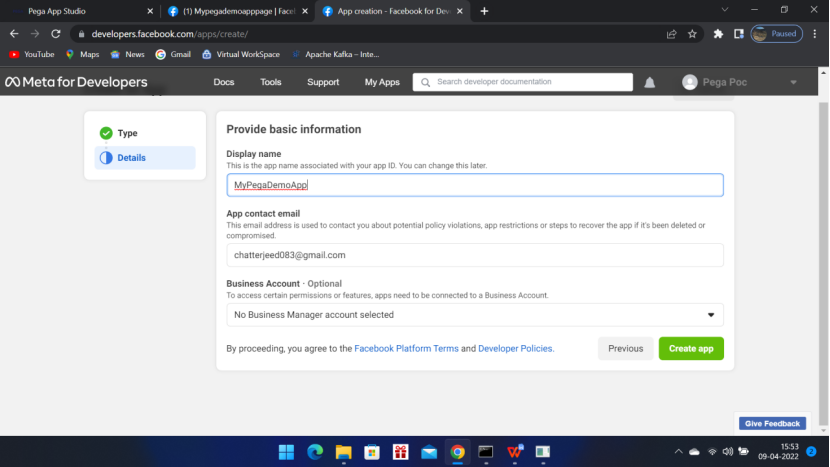
Task: Click the Pega Poc profile avatar
Action: pyautogui.click(x=690, y=82)
